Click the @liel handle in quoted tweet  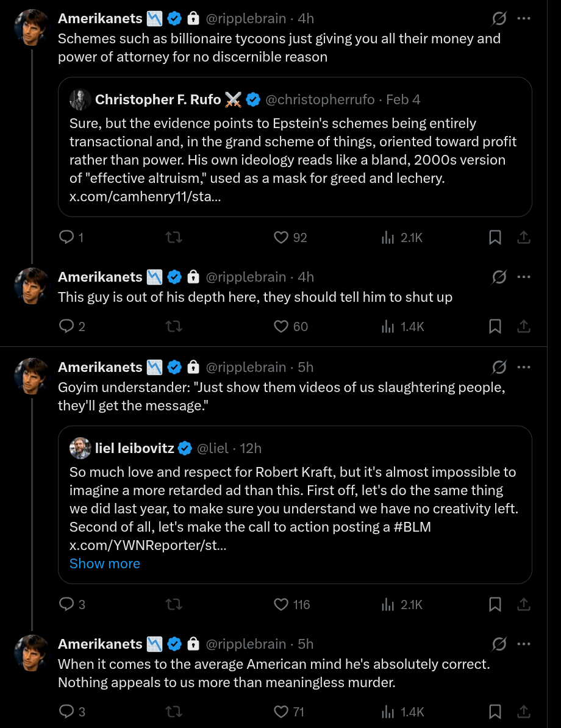212,448
